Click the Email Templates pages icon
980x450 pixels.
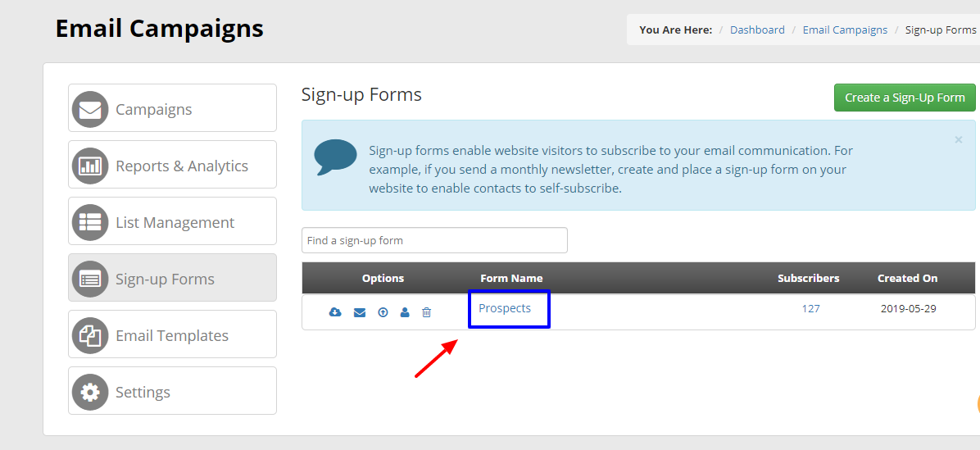click(x=90, y=335)
